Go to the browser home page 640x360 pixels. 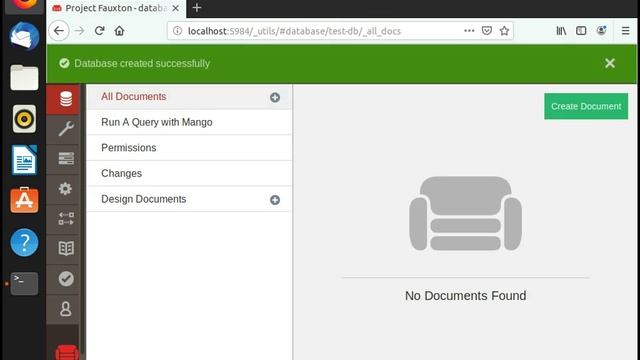[119, 31]
